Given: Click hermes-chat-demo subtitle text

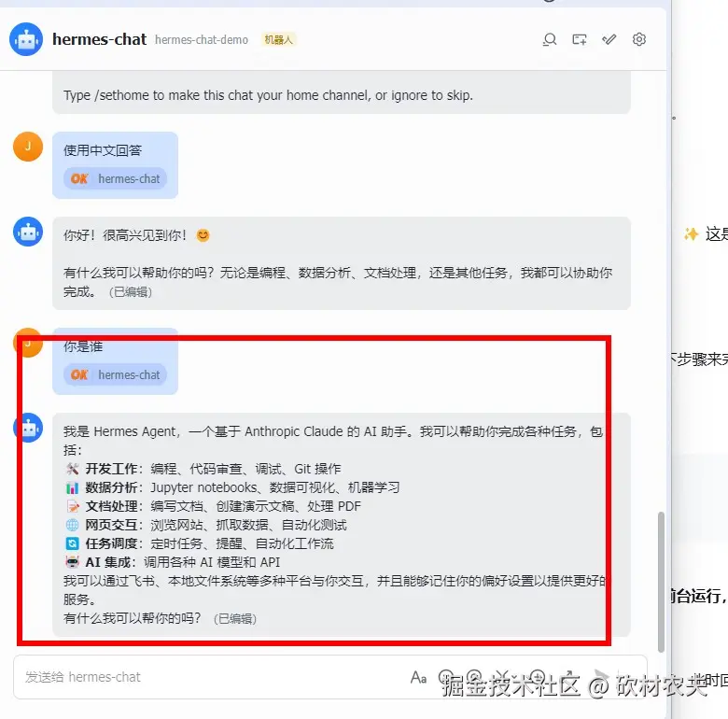Looking at the screenshot, I should click(x=202, y=40).
